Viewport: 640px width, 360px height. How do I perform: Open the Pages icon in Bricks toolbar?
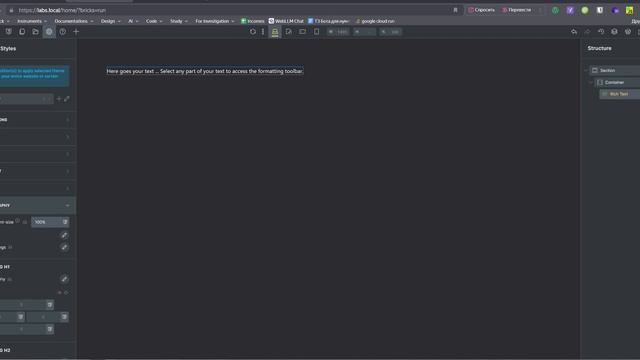(22, 31)
